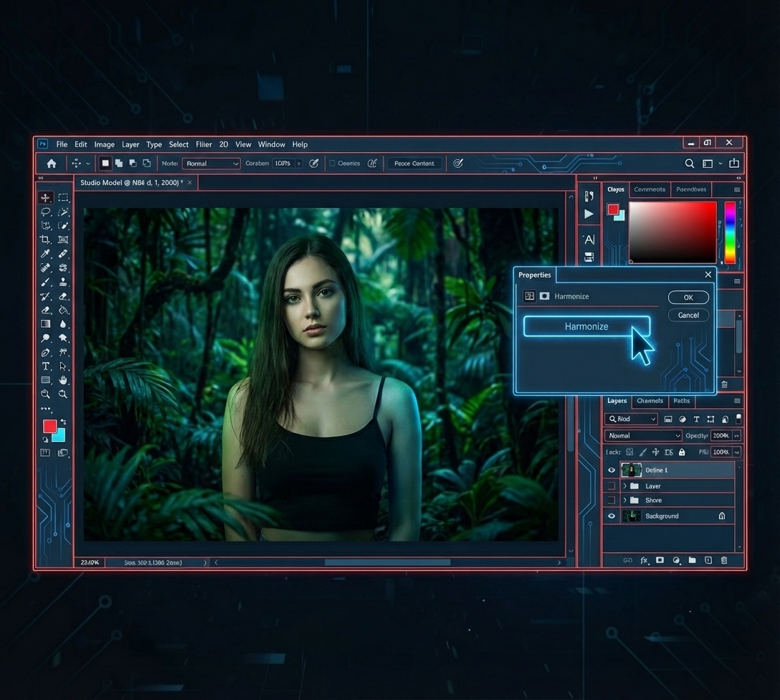
Task: Open the fx layer effects icon
Action: click(644, 560)
